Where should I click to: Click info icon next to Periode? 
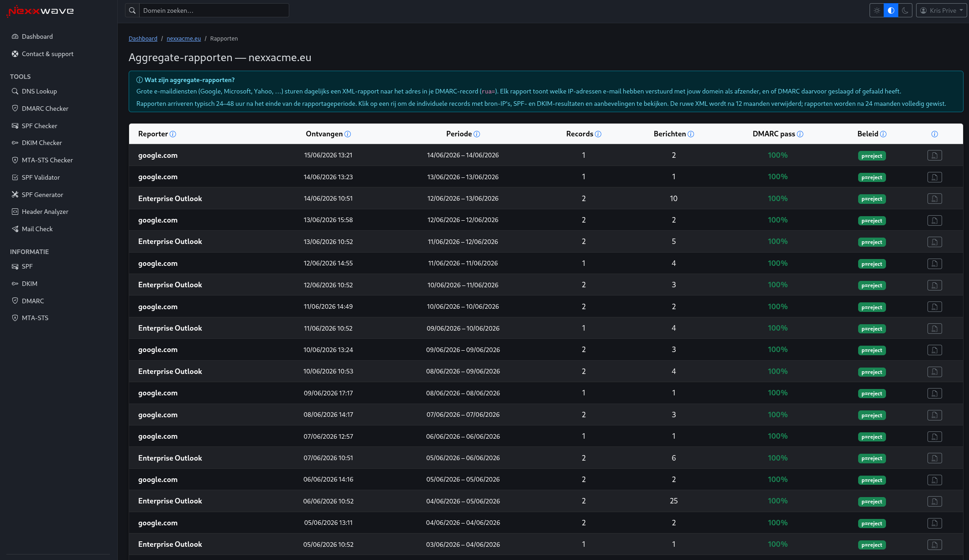pos(477,134)
